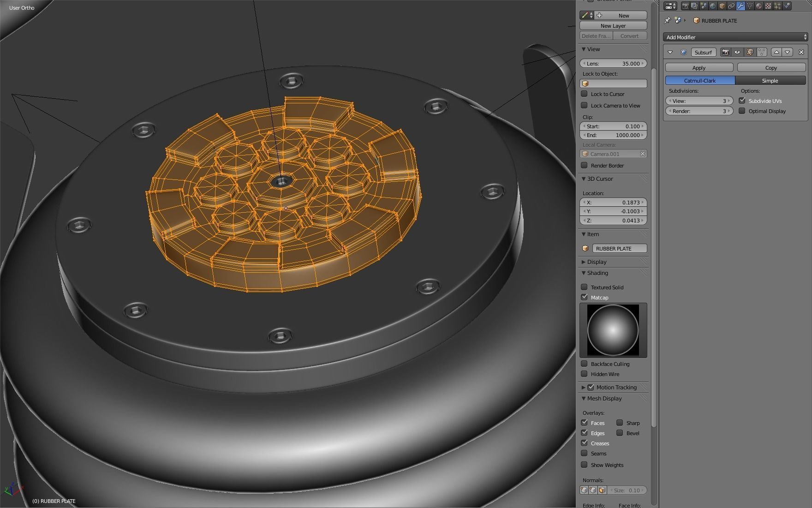Open the Object Constraints chain-link tab
Image resolution: width=812 pixels, height=508 pixels.
click(x=731, y=6)
